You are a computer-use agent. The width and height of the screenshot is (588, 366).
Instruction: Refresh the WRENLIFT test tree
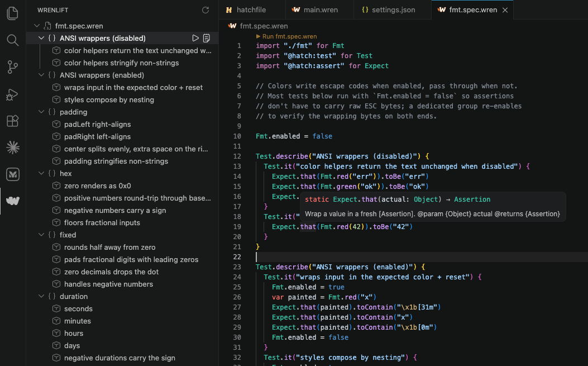[205, 10]
